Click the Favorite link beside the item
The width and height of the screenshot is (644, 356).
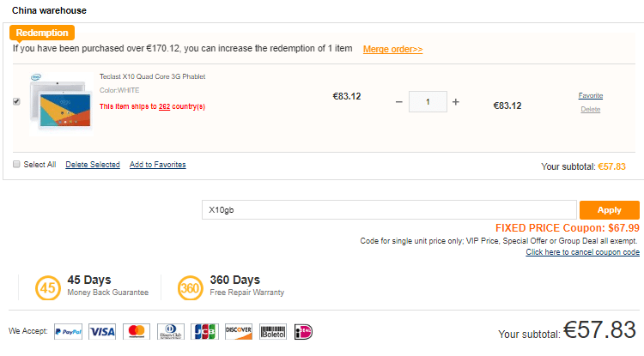tap(590, 95)
